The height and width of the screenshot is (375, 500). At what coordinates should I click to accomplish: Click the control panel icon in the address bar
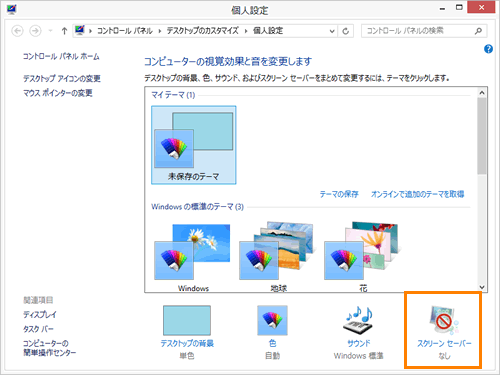[x=80, y=30]
